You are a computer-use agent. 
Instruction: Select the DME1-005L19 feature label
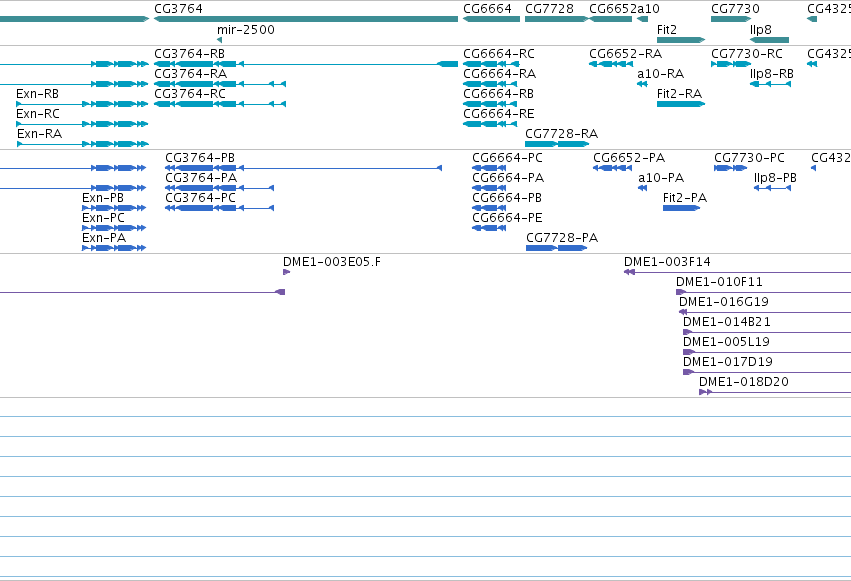pyautogui.click(x=726, y=342)
